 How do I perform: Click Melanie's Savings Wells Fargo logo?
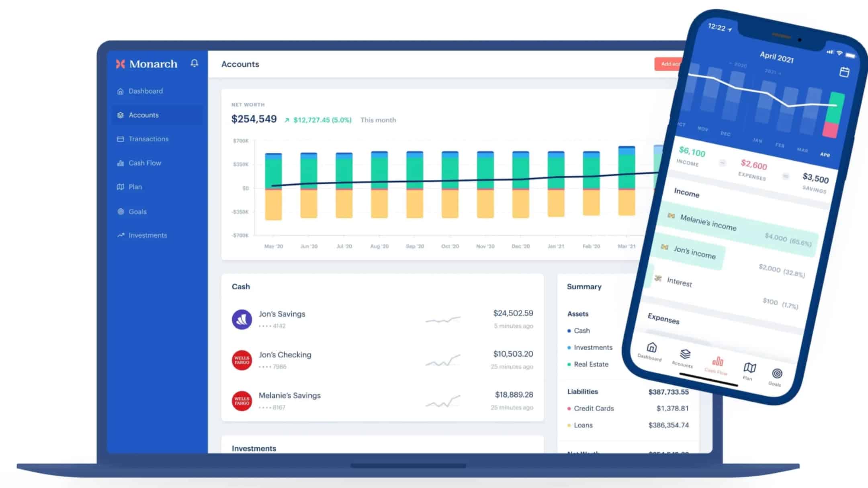pos(242,401)
